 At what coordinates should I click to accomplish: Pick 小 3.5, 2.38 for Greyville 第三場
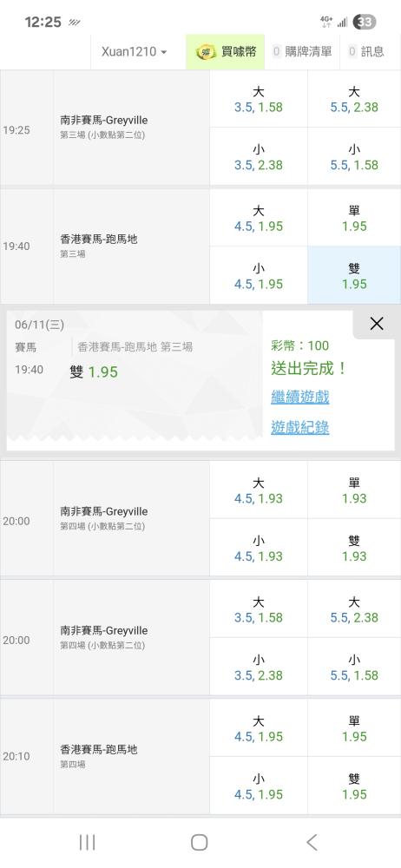(259, 156)
